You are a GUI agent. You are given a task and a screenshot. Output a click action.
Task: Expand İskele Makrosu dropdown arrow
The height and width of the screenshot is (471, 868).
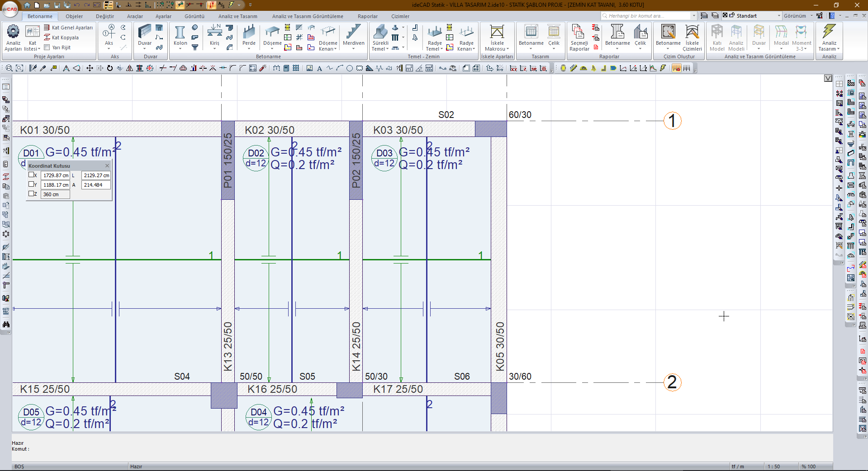pos(508,49)
